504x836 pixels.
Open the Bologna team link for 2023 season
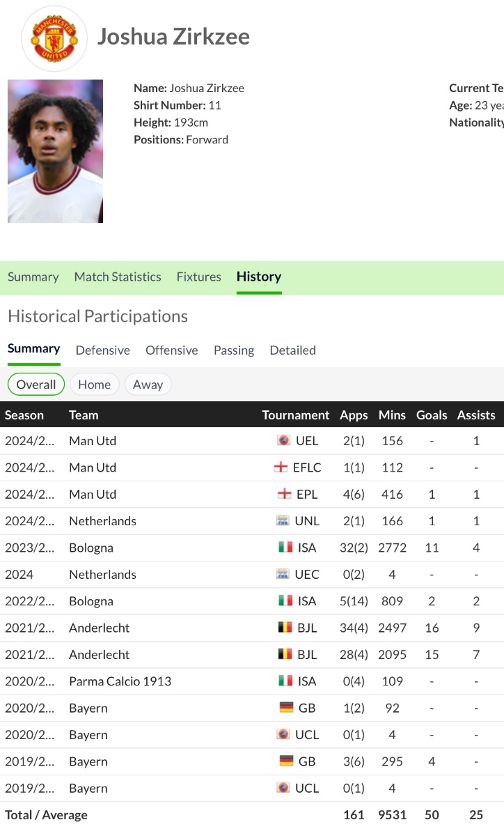point(91,548)
